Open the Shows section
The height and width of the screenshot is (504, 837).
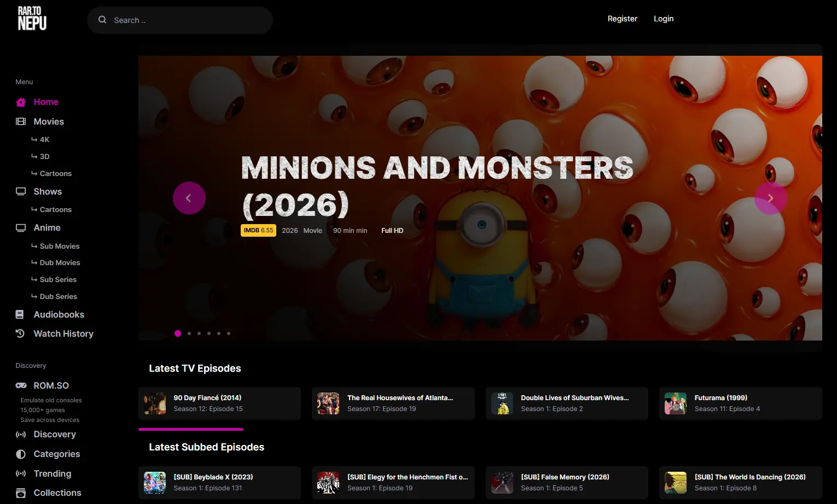click(x=48, y=192)
